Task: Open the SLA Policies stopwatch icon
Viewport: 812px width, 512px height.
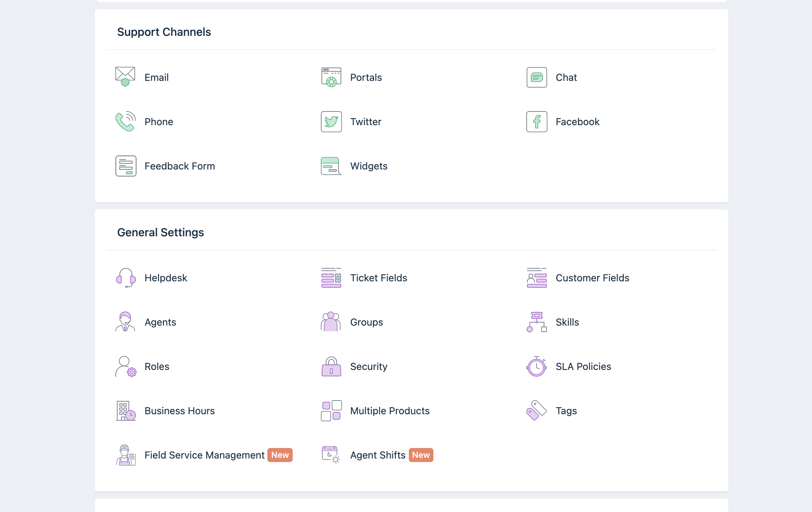Action: 536,366
